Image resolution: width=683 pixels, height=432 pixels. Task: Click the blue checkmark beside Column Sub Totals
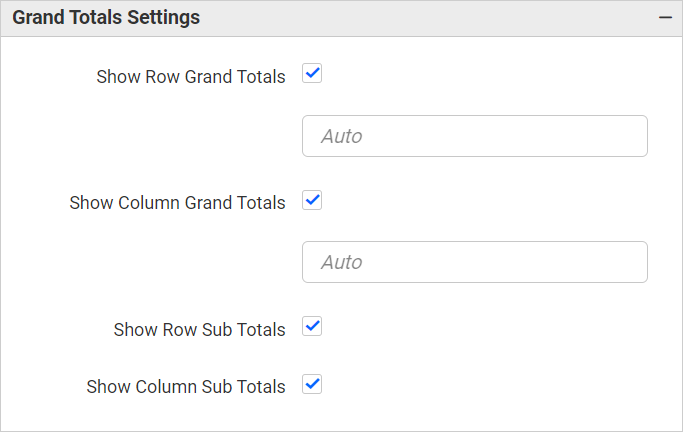coord(312,384)
